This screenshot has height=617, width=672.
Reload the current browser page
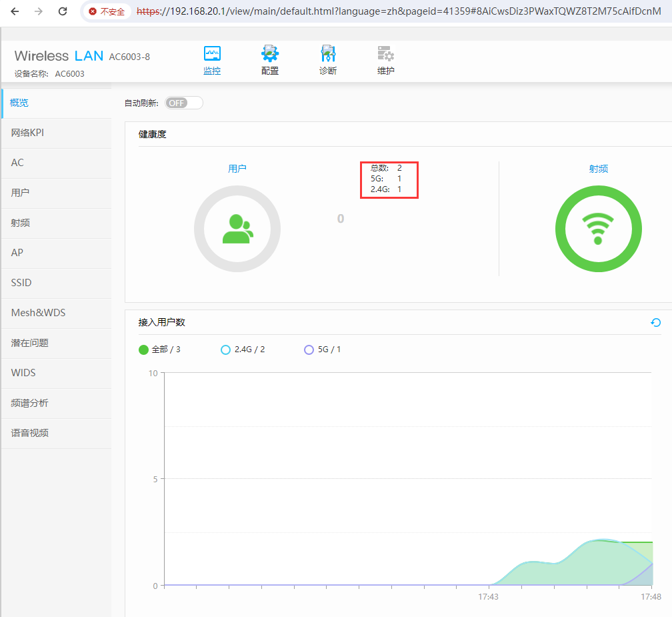pos(63,11)
